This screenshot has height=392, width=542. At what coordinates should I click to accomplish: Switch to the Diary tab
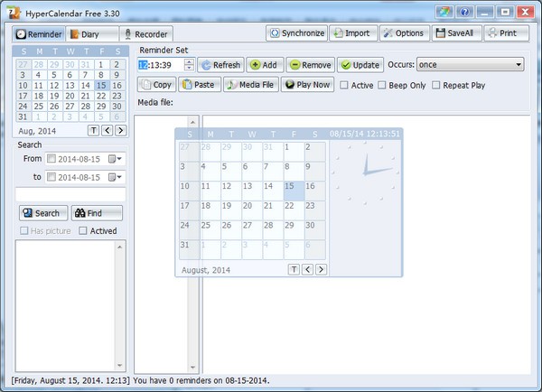tap(92, 34)
